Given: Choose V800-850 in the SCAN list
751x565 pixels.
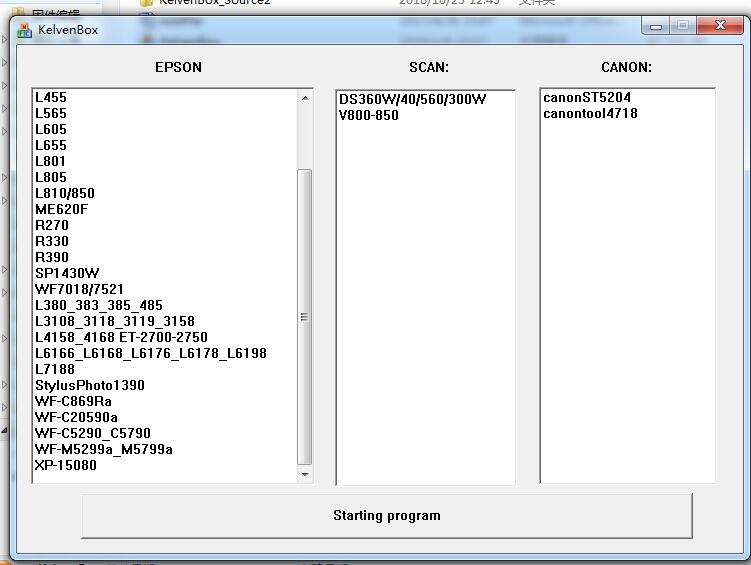Looking at the screenshot, I should click(368, 115).
